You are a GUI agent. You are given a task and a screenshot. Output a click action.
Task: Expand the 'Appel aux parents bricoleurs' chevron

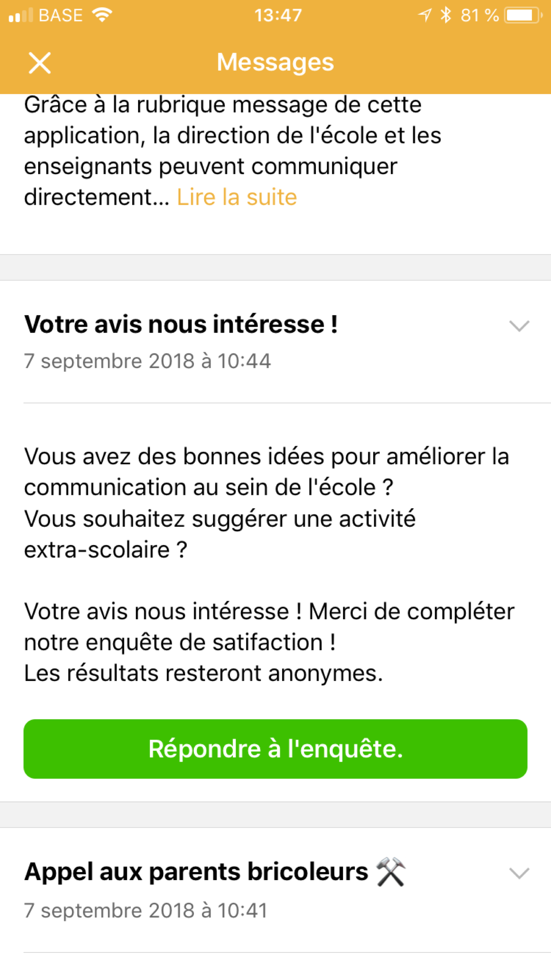pos(519,873)
